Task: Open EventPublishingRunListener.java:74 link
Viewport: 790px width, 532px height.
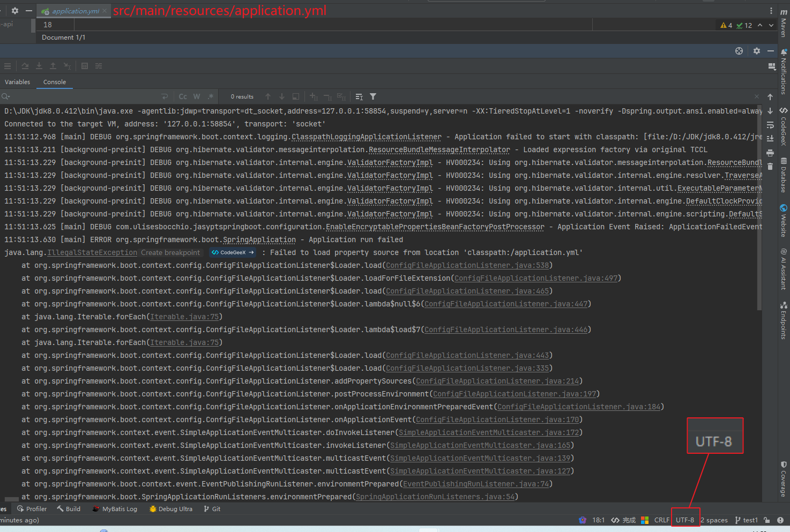Action: 476,484
